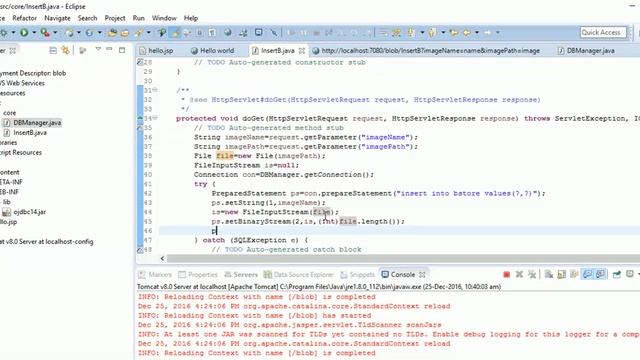Click the red Terminate button in Console
Screen dimensions: 640x360
coord(507,275)
